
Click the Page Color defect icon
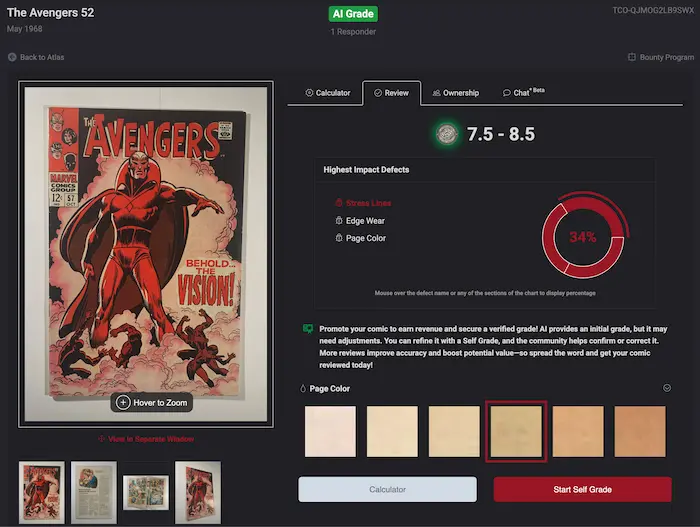[x=339, y=238]
